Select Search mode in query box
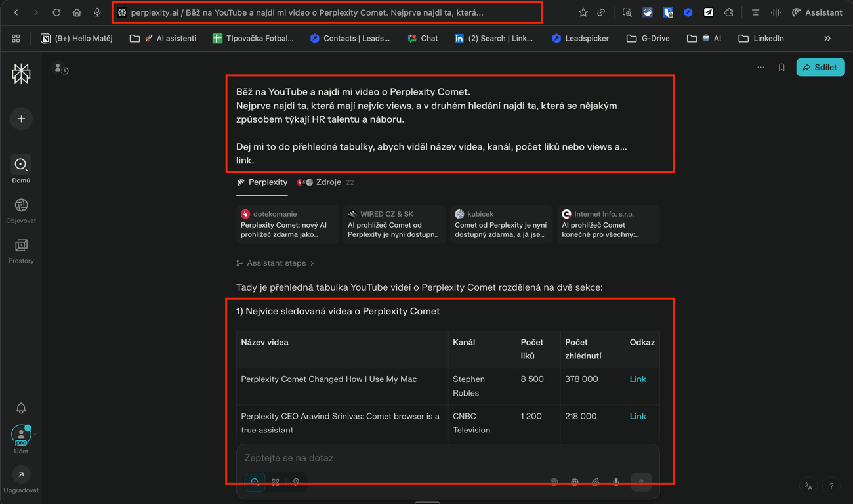Viewport: 853px width, 504px height. [255, 482]
